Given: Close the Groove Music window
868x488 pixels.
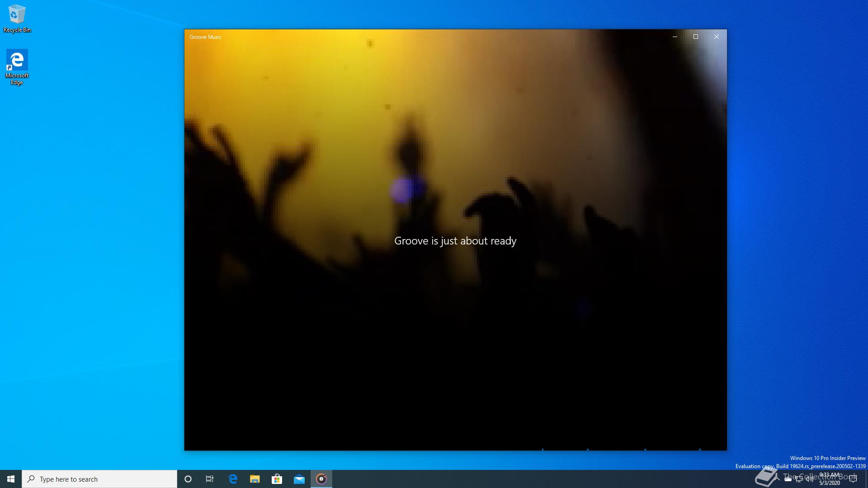Looking at the screenshot, I should click(717, 37).
